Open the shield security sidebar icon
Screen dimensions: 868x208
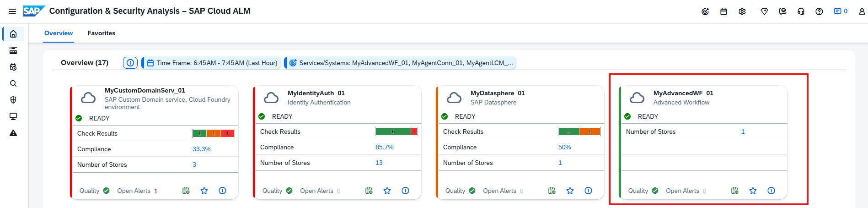click(13, 100)
